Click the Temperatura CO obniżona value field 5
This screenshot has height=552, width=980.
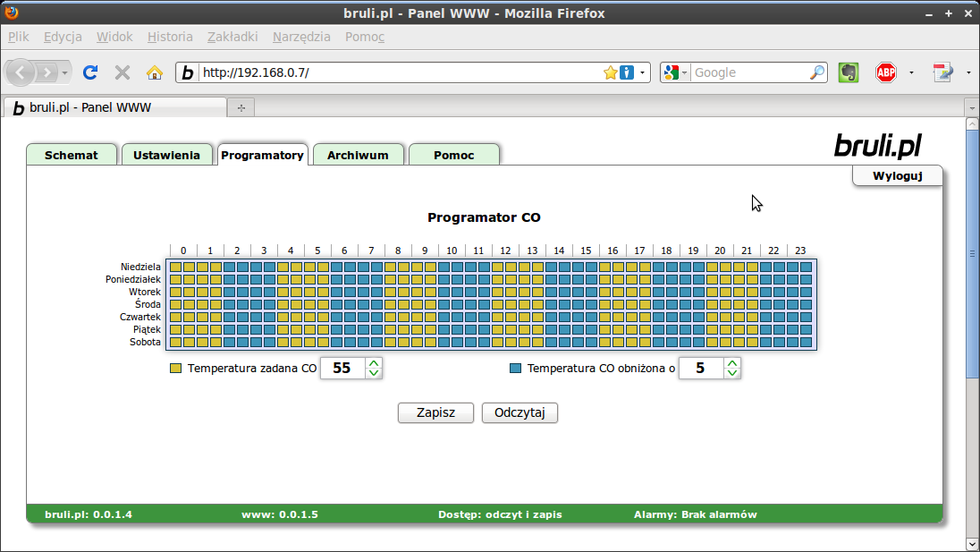tap(701, 369)
